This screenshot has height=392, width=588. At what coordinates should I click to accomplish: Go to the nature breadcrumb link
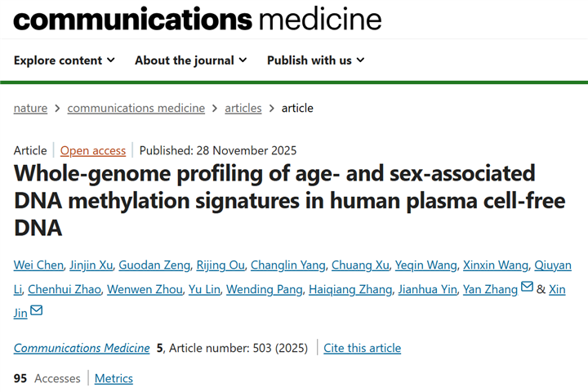(x=30, y=108)
